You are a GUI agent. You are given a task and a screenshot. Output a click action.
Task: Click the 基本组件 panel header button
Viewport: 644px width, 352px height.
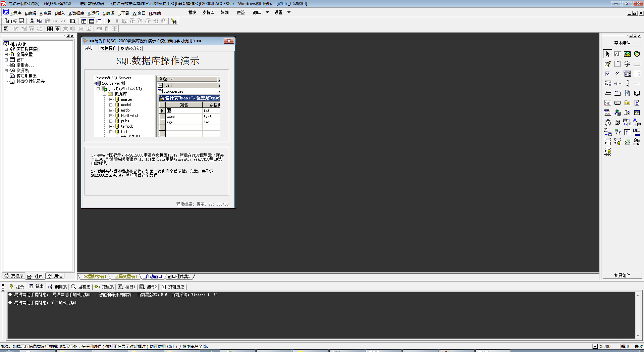point(622,43)
